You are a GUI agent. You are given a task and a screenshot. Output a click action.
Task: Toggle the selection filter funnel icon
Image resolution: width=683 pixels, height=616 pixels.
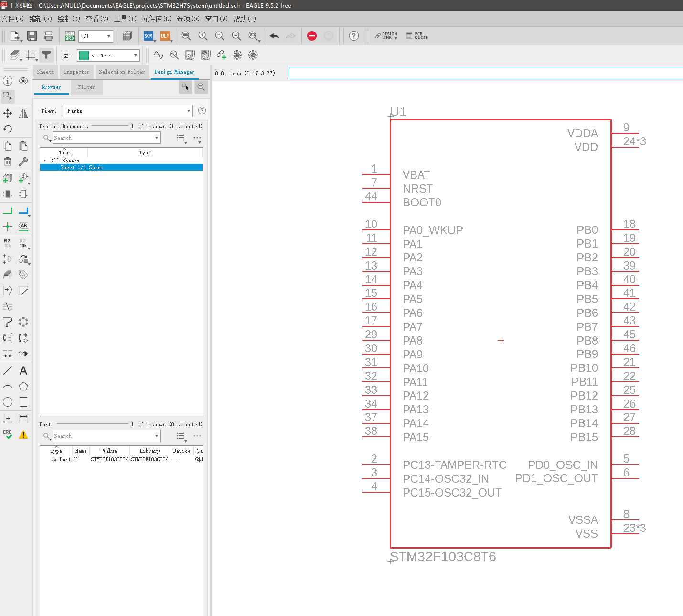pyautogui.click(x=46, y=55)
